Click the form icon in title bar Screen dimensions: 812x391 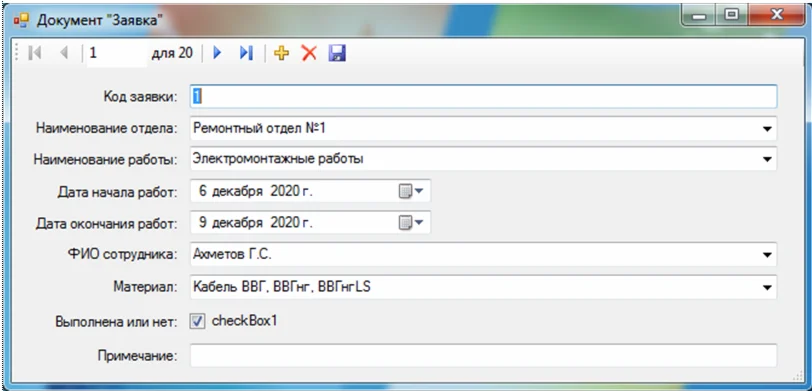tap(22, 21)
